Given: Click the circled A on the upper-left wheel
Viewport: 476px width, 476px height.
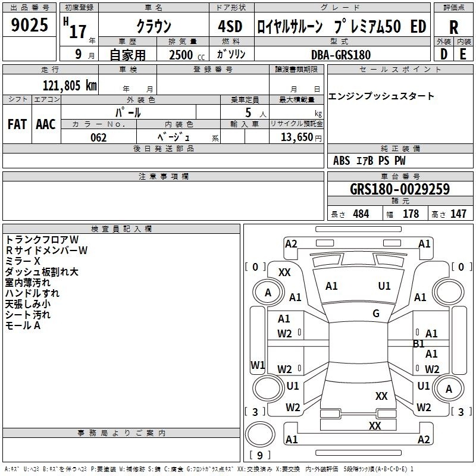Looking at the screenshot, I should [268, 292].
